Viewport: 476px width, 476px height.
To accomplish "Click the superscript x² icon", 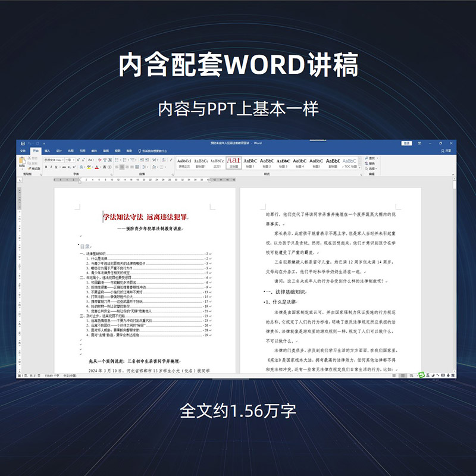I will pyautogui.click(x=74, y=167).
